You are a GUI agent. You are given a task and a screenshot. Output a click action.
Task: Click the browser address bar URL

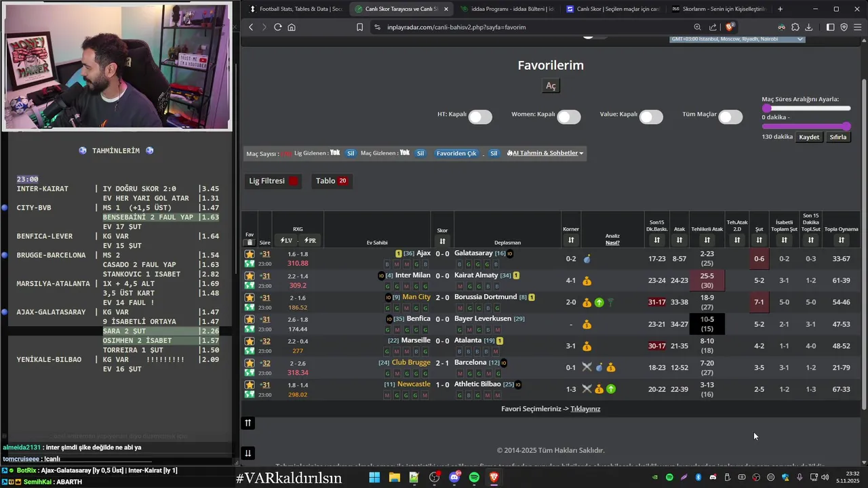point(456,27)
